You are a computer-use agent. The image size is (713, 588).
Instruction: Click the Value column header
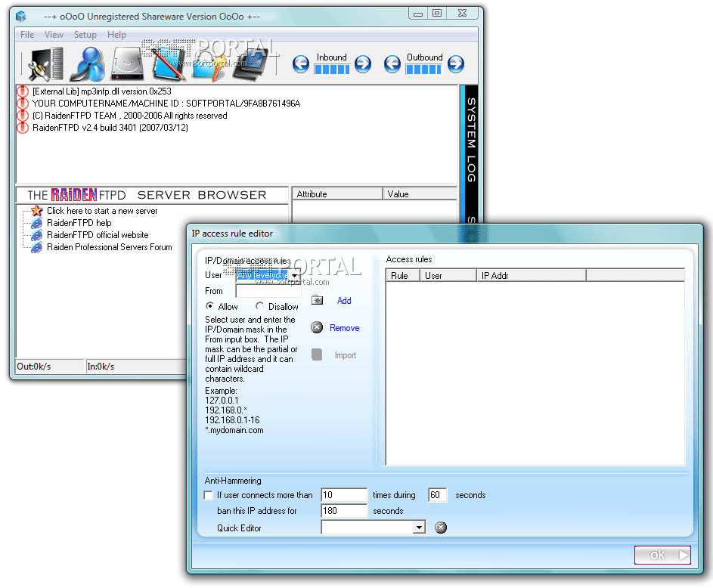pyautogui.click(x=419, y=194)
